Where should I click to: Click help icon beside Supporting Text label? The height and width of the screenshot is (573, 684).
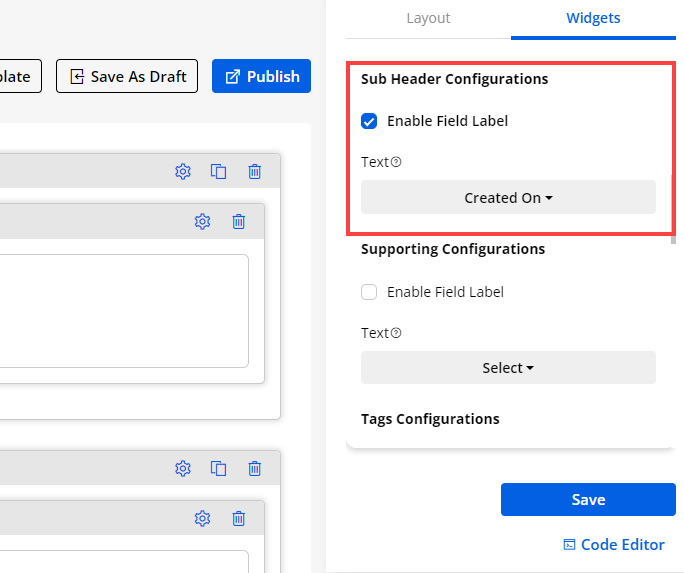point(396,333)
